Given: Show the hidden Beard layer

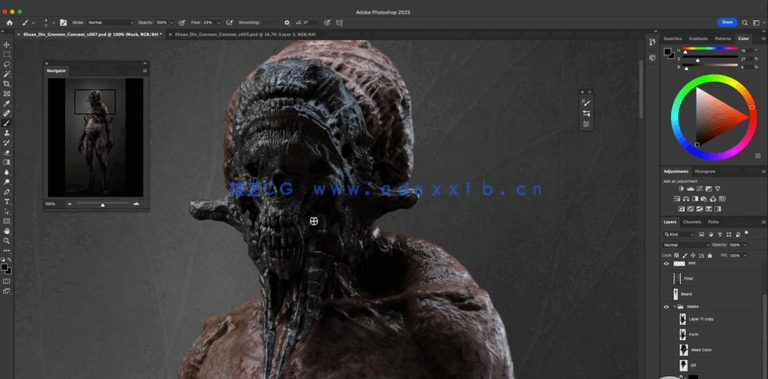Looking at the screenshot, I should 666,294.
